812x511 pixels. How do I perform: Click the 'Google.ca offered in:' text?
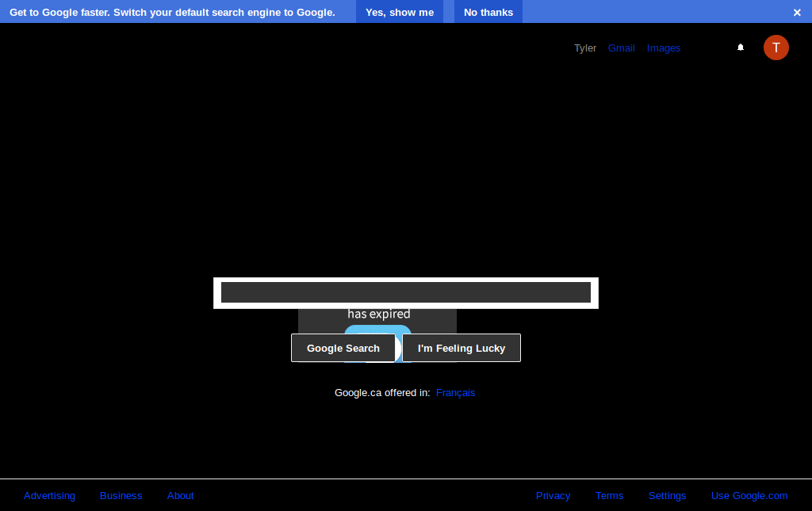[x=382, y=393]
